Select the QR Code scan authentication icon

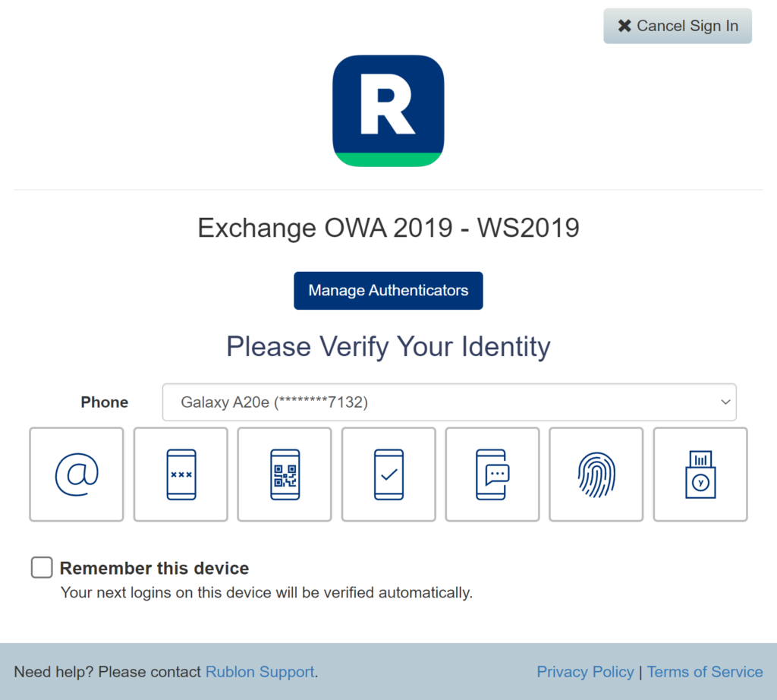click(284, 474)
